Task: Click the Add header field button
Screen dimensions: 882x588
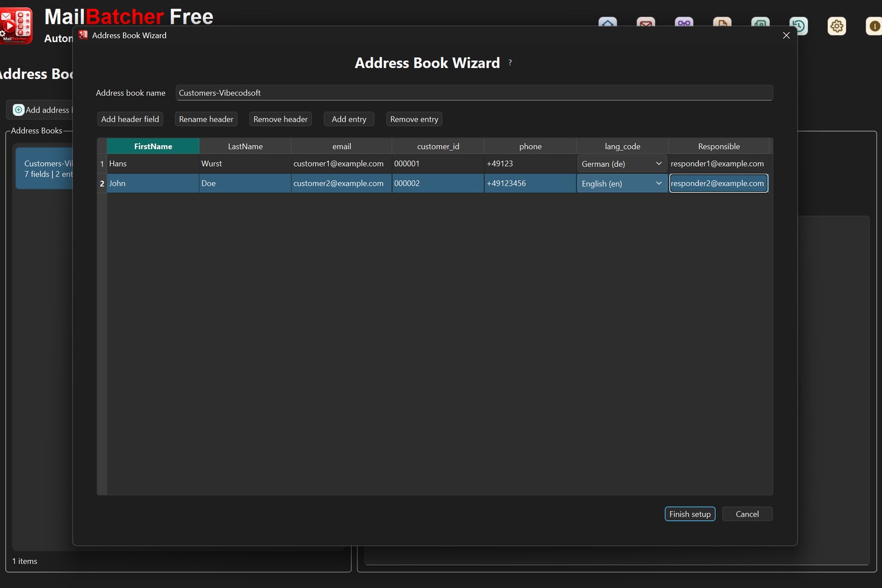Action: point(130,119)
